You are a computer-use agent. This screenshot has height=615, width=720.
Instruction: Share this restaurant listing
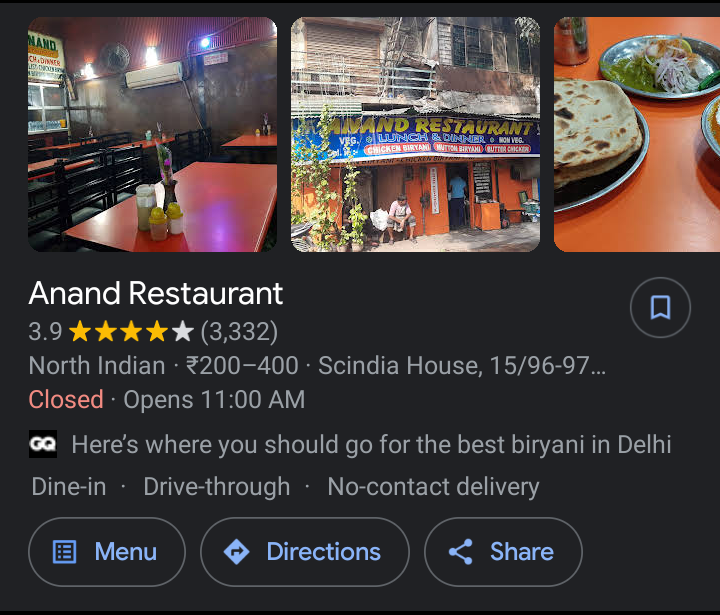503,552
